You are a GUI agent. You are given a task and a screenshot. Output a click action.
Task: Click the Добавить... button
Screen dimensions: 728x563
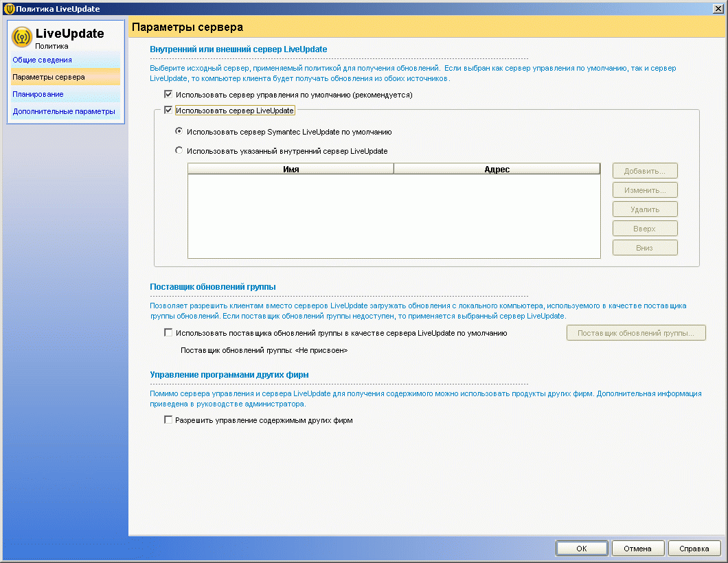point(645,171)
